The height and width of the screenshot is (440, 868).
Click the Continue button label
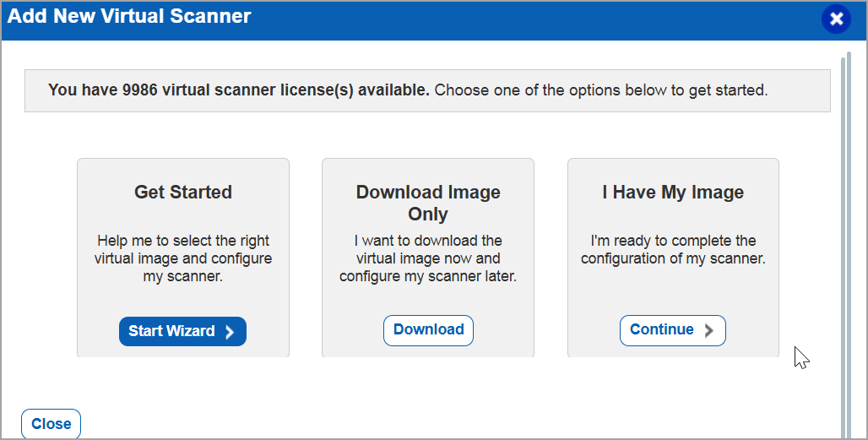coord(661,329)
